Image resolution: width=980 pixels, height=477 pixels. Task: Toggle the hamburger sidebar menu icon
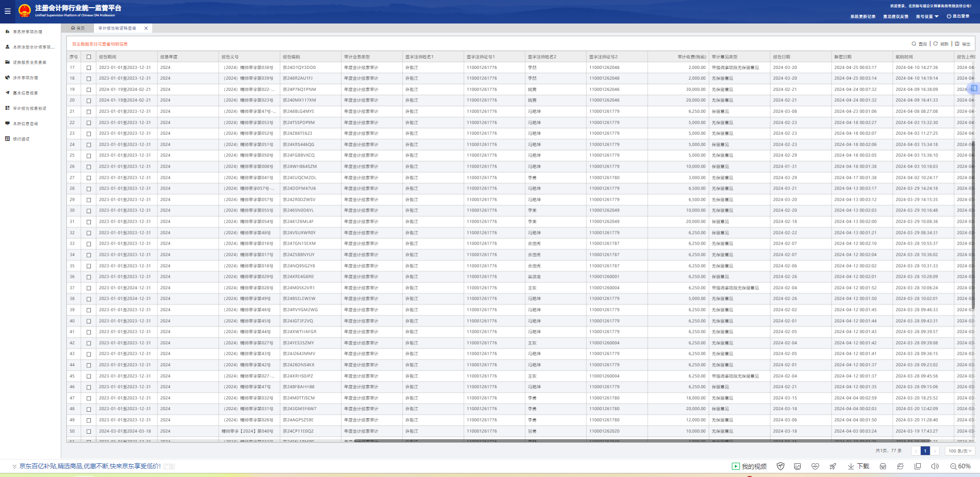7,11
